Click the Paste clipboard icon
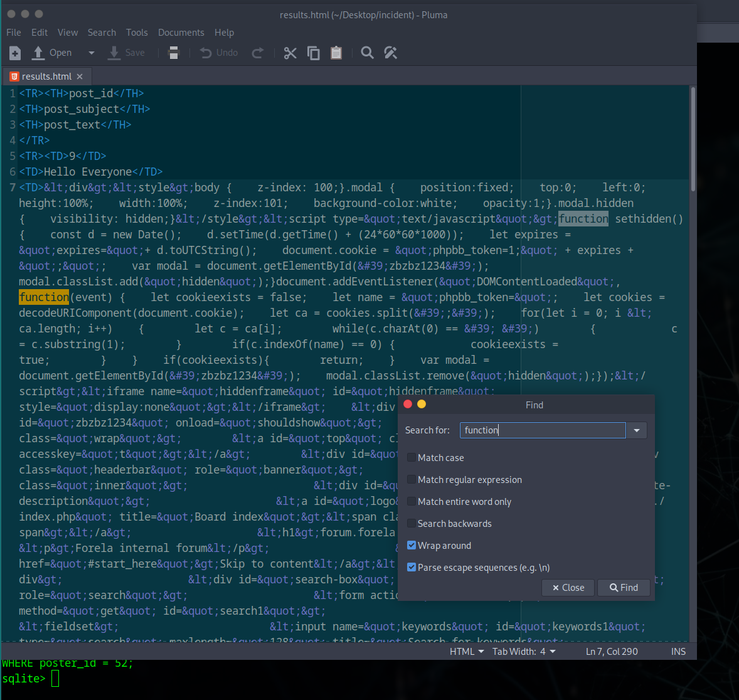 point(336,53)
